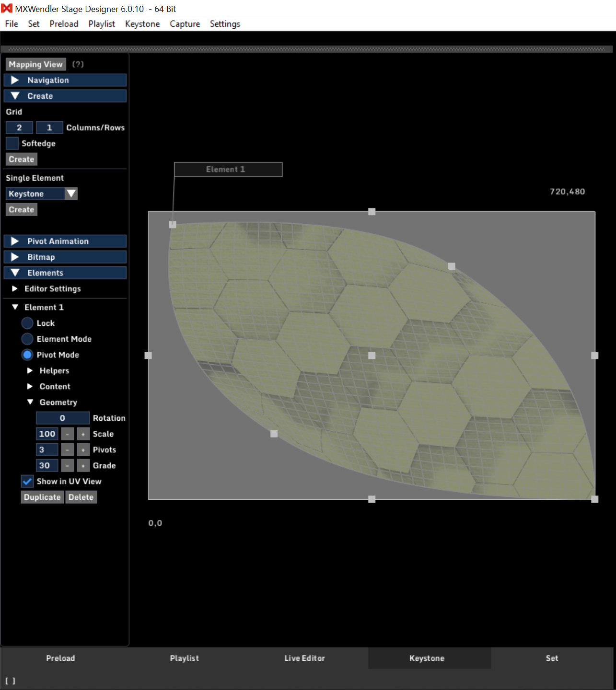Collapse the Elements section

pyautogui.click(x=65, y=273)
